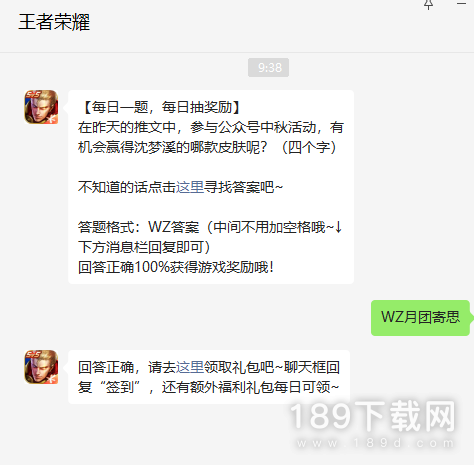Minimize the 王者荣耀 chat window
The height and width of the screenshot is (465, 474).
tap(461, 4)
